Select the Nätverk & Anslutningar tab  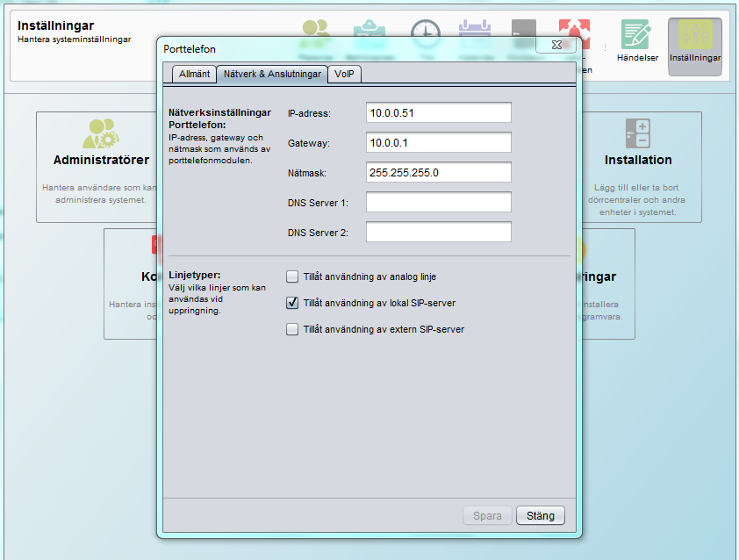point(272,74)
